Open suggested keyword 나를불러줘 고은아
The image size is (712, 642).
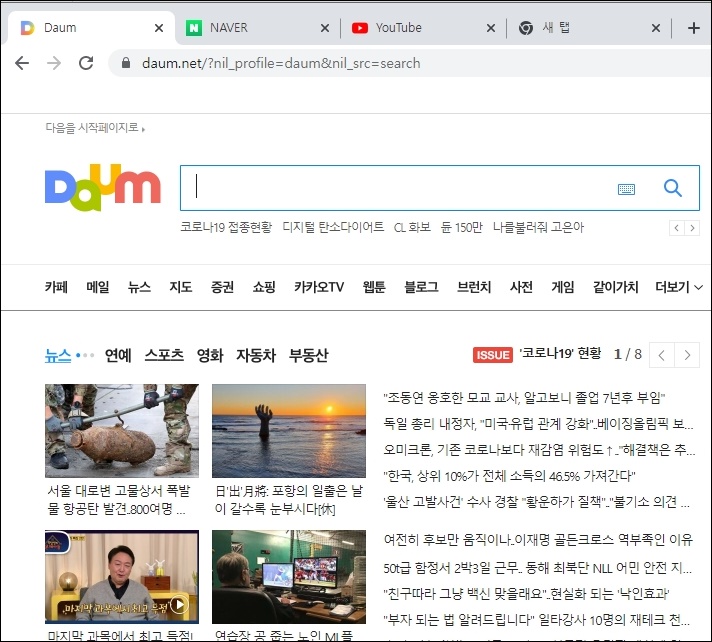[539, 227]
